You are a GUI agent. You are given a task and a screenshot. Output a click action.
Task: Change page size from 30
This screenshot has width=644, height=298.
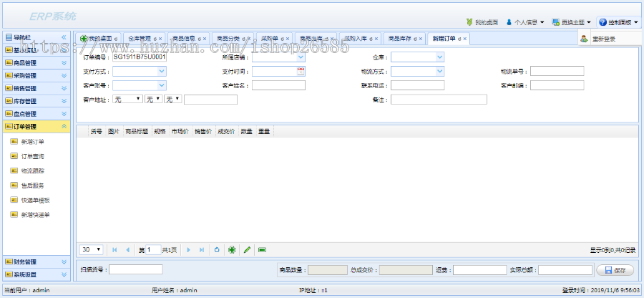[x=92, y=250]
